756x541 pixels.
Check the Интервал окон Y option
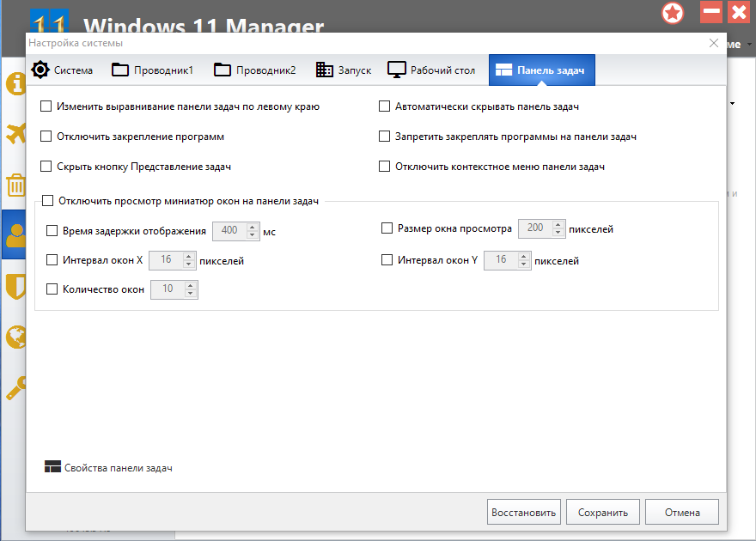(x=387, y=259)
